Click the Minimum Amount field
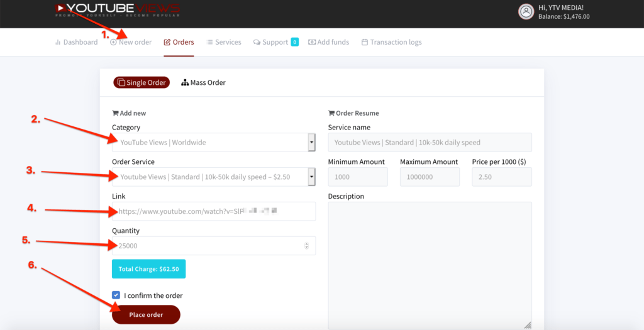Screen dimensions: 644x330 (358, 177)
